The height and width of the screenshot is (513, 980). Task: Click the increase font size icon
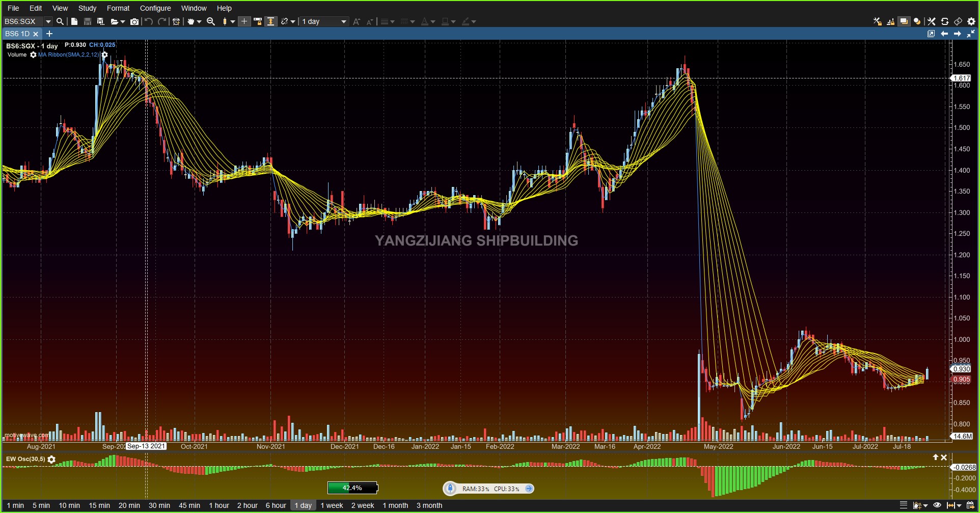[x=357, y=21]
